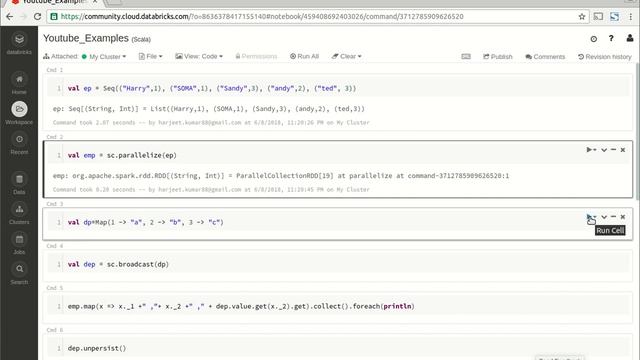640x360 pixels.
Task: Delete the Cmd 2 cell with the X icon
Action: (x=623, y=150)
